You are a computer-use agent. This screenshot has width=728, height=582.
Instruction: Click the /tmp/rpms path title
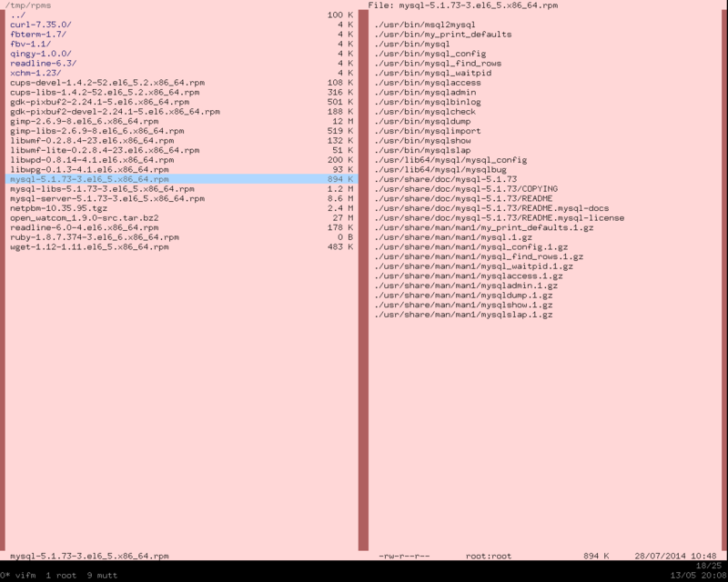click(x=28, y=5)
